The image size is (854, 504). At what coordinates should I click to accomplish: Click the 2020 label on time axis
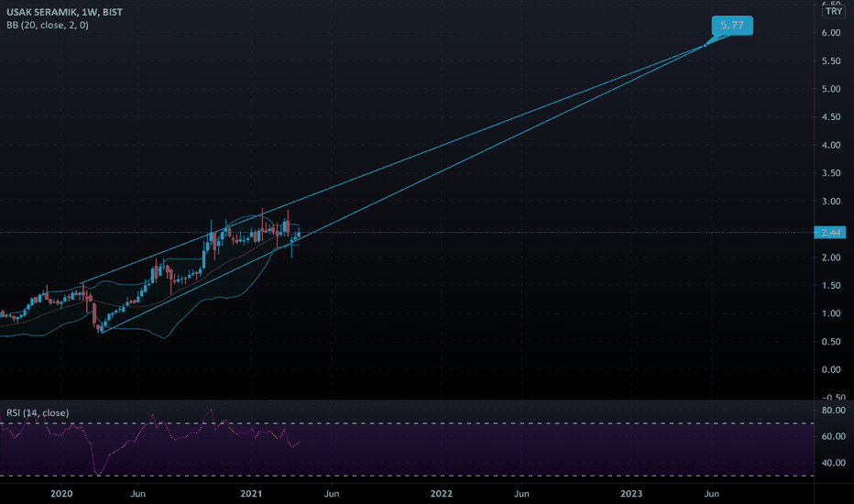click(61, 494)
